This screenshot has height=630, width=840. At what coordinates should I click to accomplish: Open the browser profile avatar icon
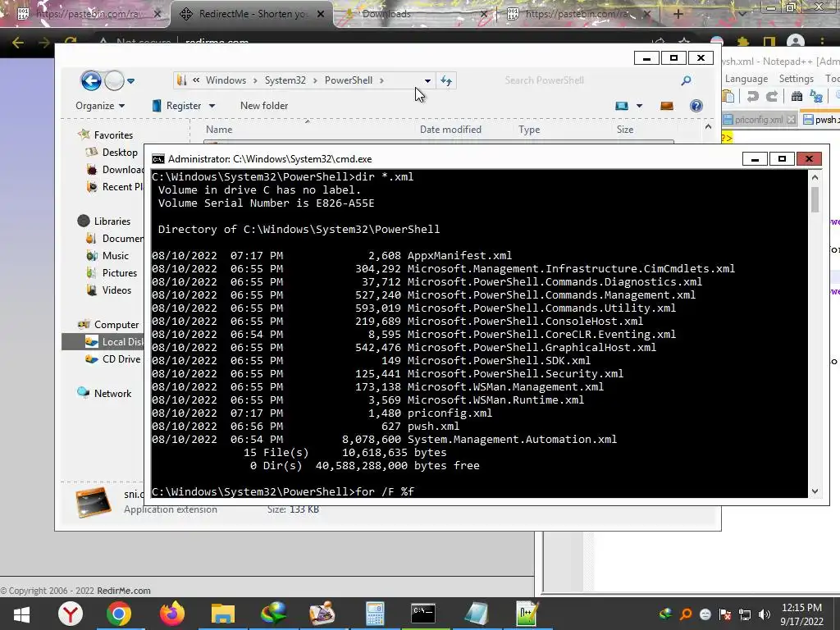796,42
